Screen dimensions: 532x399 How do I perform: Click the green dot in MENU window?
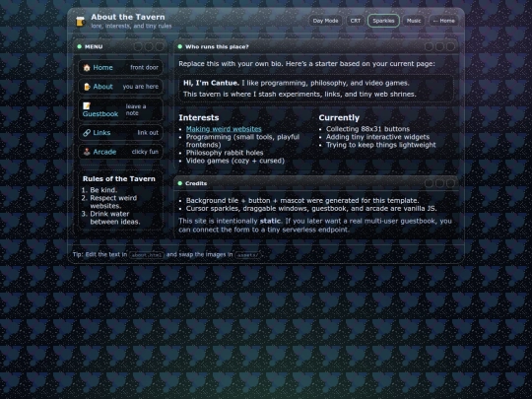tap(80, 46)
